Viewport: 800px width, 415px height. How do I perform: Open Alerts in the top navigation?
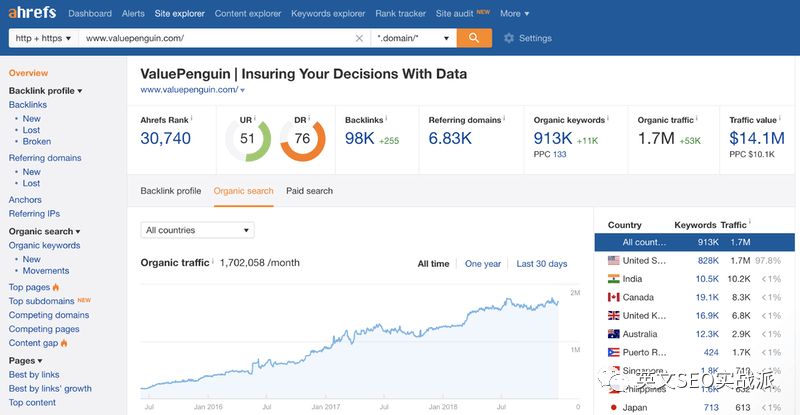pos(133,14)
